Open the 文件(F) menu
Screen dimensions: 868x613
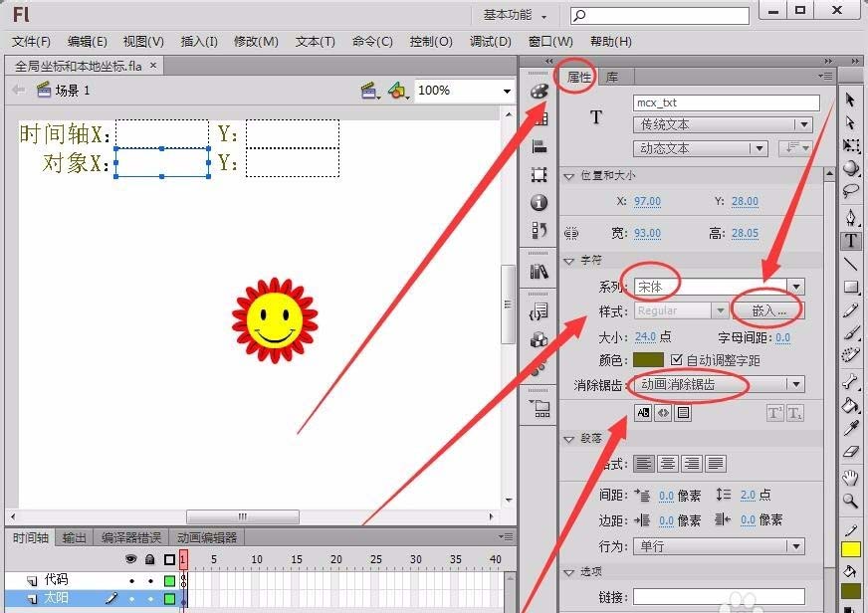(x=31, y=42)
